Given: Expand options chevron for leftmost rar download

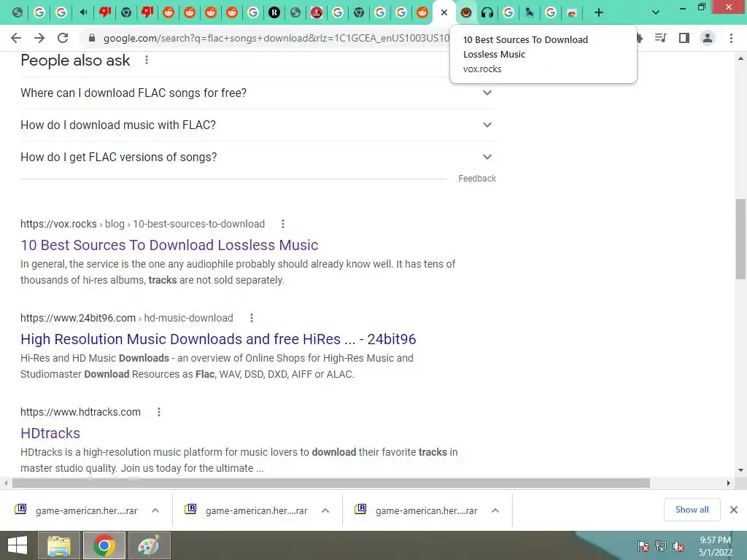Looking at the screenshot, I should (155, 510).
